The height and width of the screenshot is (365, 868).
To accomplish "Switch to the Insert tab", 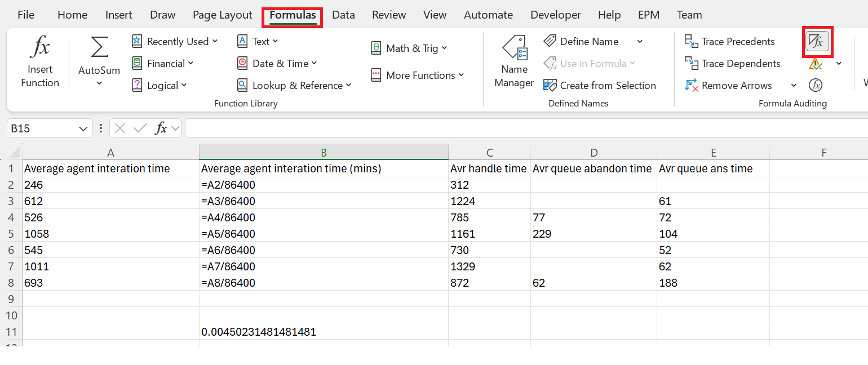I will coord(119,15).
